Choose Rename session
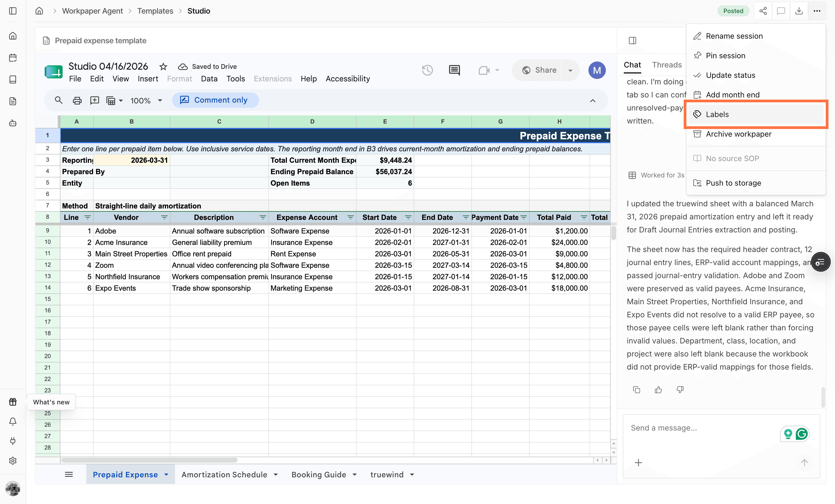Viewport: 835px width, 504px height. 756,36
